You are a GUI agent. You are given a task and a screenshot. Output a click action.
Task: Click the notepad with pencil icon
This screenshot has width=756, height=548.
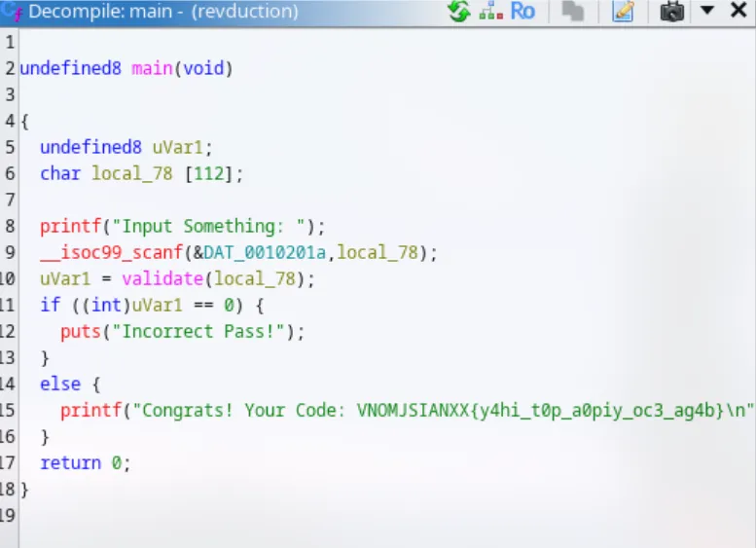623,12
